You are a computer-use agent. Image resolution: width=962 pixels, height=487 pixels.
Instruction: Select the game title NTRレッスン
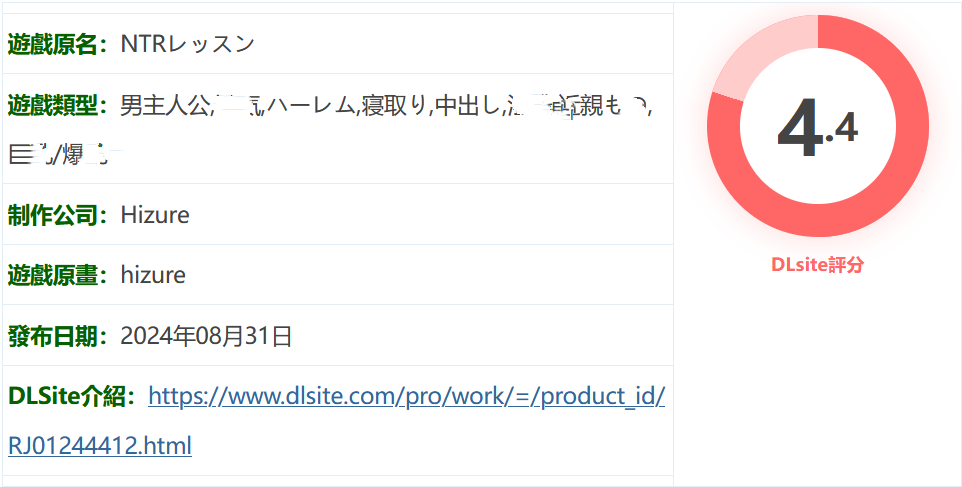187,44
